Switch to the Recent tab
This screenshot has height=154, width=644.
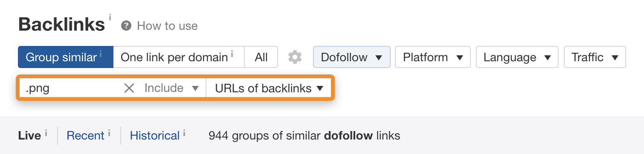[85, 136]
